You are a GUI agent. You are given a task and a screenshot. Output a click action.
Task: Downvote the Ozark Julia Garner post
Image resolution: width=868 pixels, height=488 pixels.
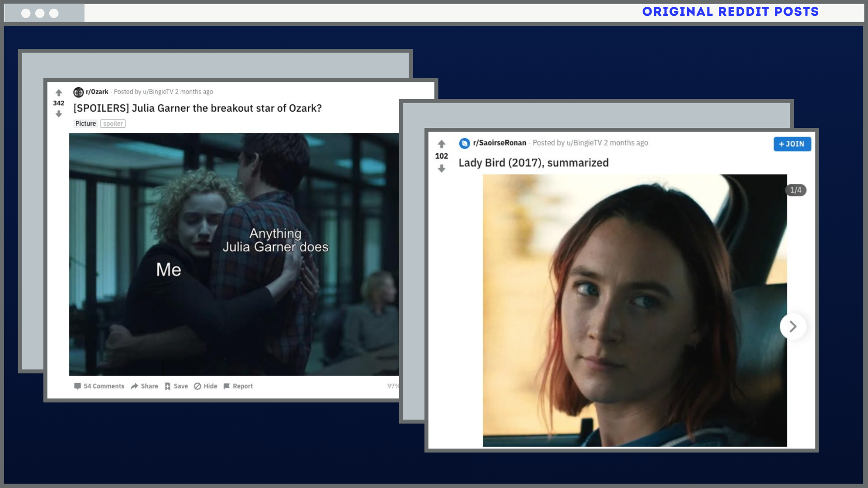pos(59,114)
